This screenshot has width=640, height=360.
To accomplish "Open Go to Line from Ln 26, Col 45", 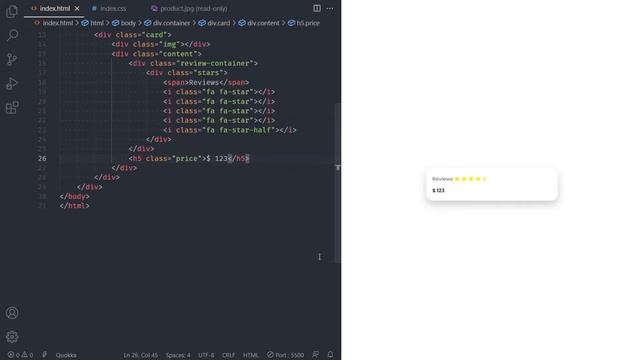I will 140,355.
